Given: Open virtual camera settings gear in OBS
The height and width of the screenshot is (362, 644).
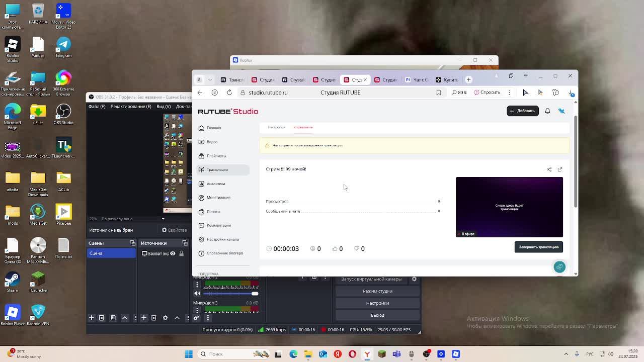Looking at the screenshot, I should coord(414,279).
